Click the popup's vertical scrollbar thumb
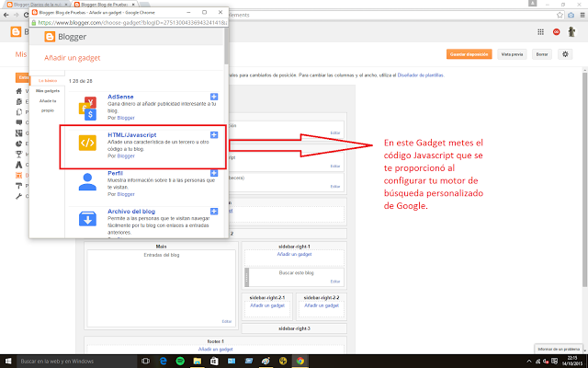Image resolution: width=588 pixels, height=368 pixels. tap(226, 46)
